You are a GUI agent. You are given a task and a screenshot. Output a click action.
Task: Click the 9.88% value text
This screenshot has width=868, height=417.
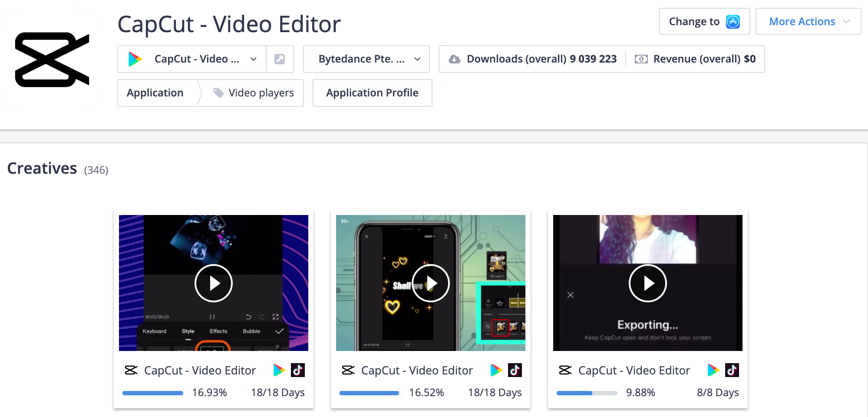(640, 393)
